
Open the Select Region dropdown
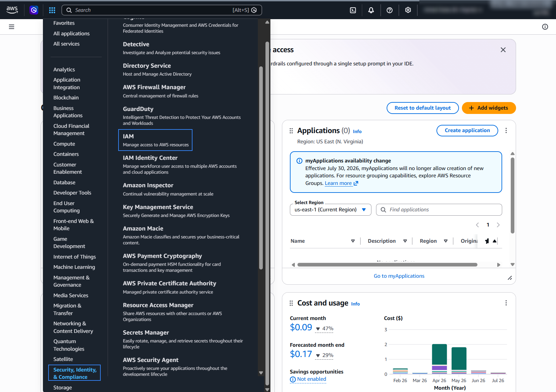(330, 210)
